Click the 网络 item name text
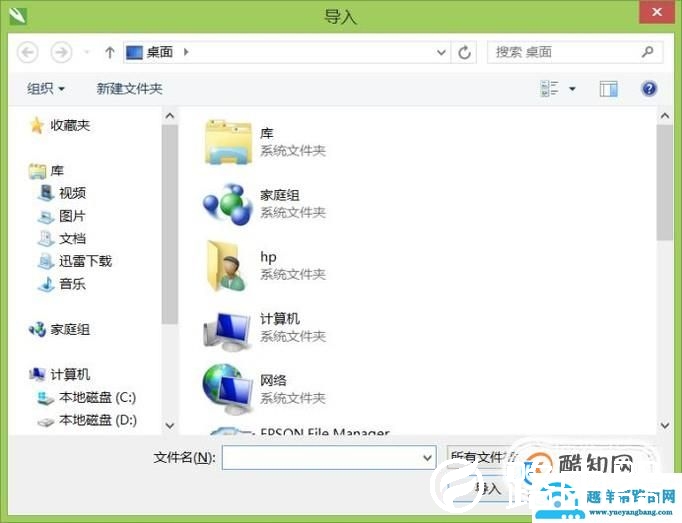The height and width of the screenshot is (523, 682). pyautogui.click(x=273, y=381)
